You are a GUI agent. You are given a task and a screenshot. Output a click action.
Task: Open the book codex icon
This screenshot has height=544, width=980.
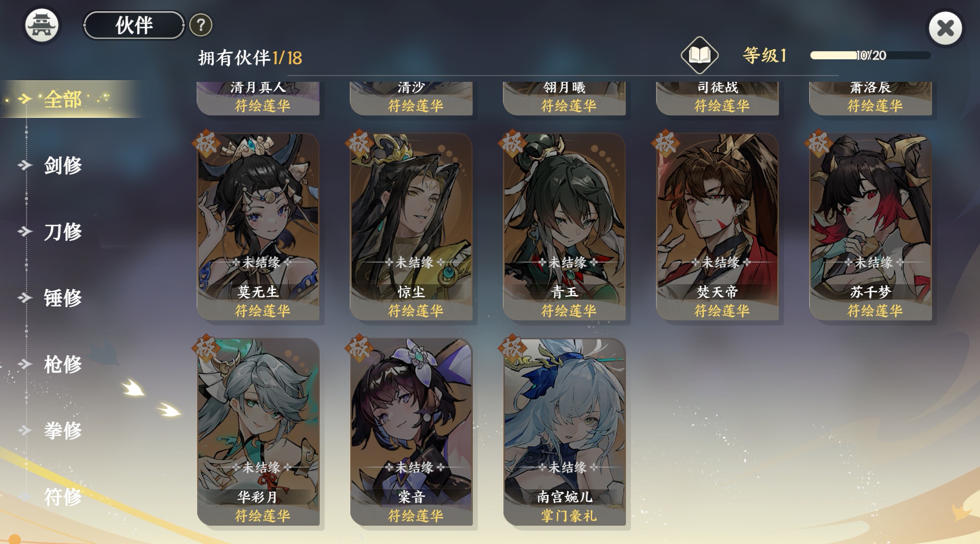(699, 55)
